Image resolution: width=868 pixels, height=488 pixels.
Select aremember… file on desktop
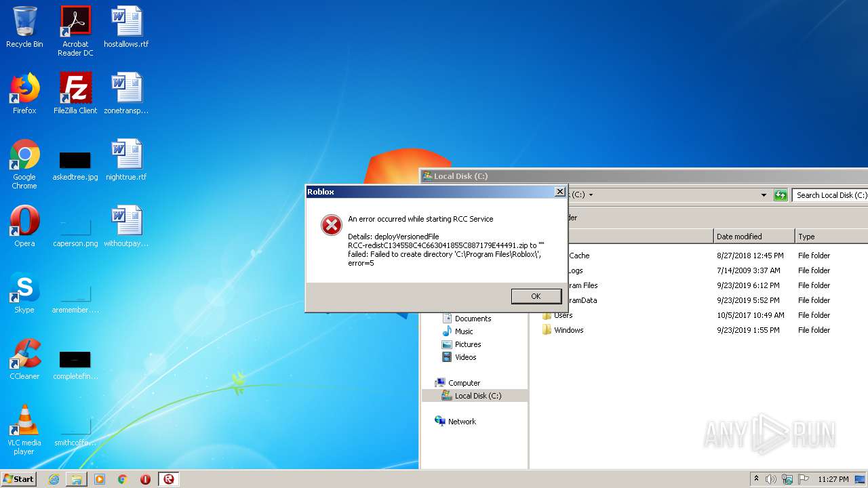[x=75, y=297]
